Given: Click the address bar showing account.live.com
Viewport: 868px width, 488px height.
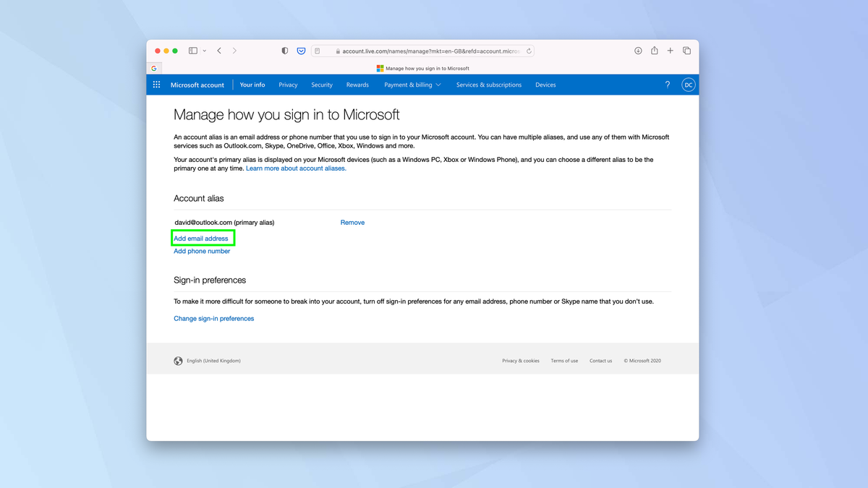Looking at the screenshot, I should 423,51.
